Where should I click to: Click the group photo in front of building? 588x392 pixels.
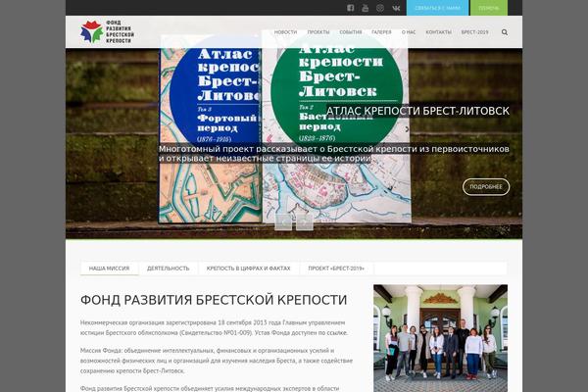click(440, 338)
